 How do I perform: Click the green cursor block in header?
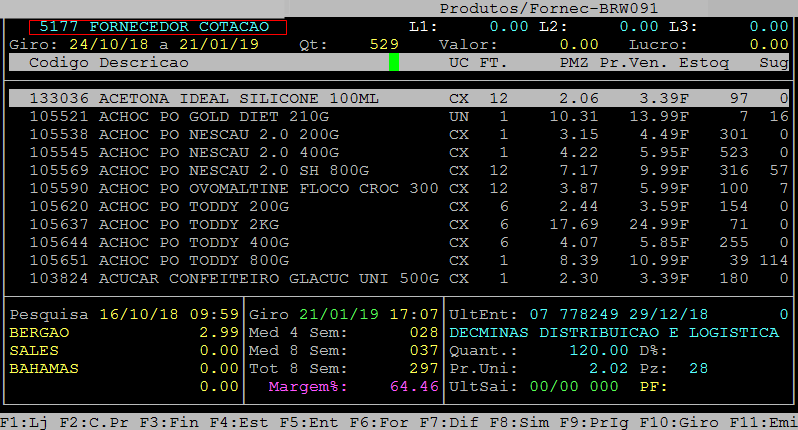click(394, 62)
